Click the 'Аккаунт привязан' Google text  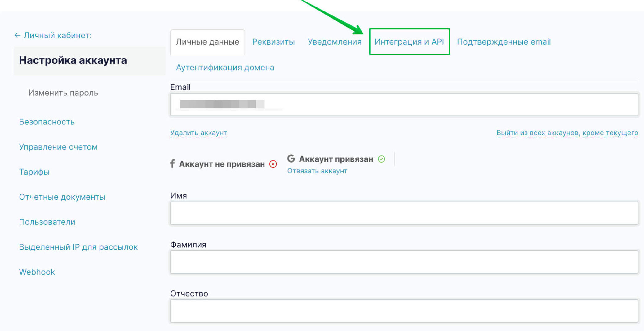[x=336, y=159]
